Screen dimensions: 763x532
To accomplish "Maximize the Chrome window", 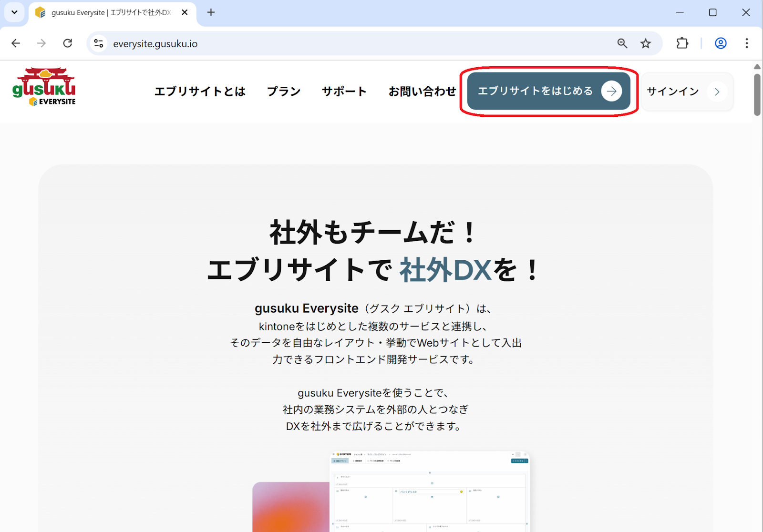I will [x=713, y=12].
